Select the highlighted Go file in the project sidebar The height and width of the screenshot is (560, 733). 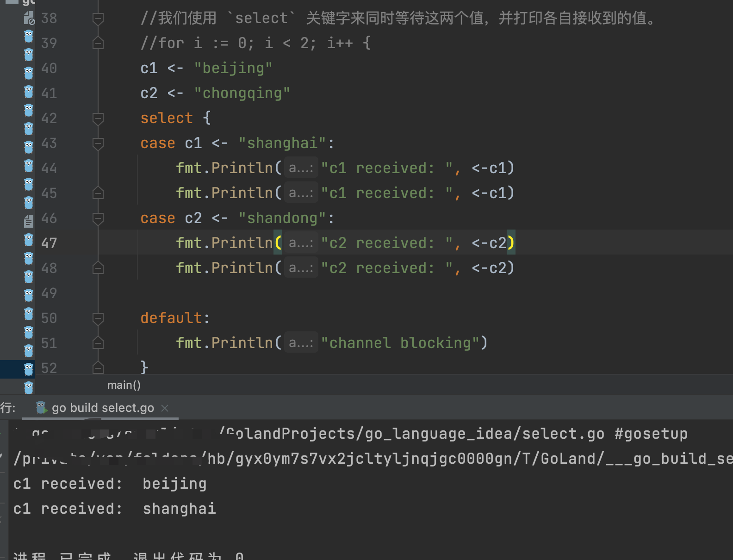click(x=29, y=369)
